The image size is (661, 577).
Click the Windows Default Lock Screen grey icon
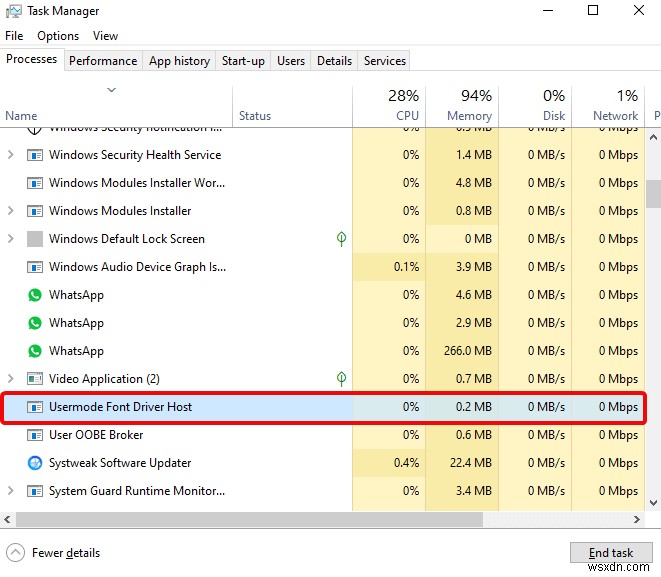[x=35, y=239]
